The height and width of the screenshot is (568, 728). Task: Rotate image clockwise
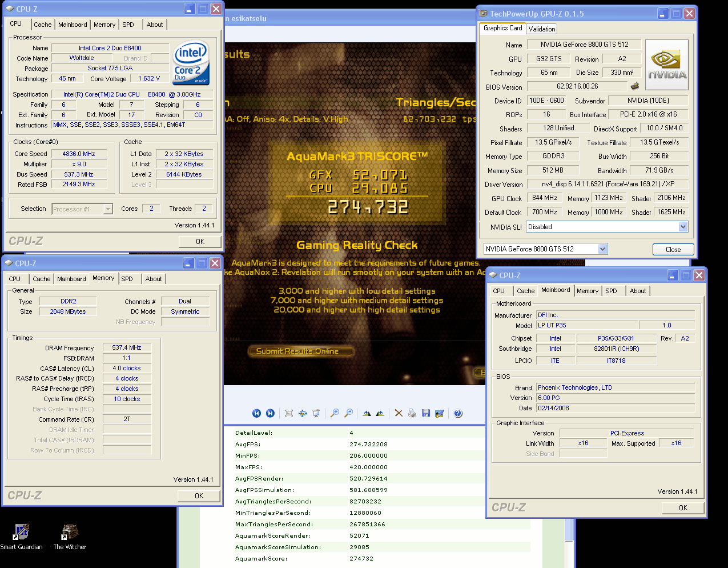pyautogui.click(x=367, y=413)
